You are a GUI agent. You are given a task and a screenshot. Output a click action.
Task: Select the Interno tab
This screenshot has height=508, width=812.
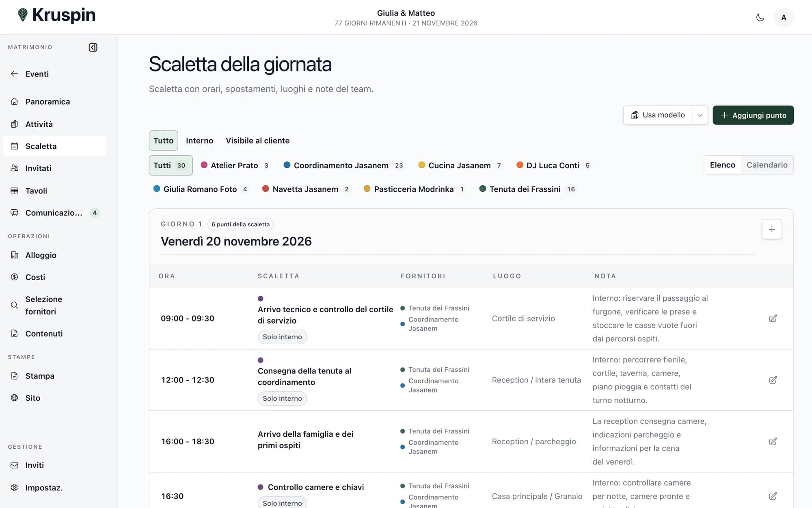tap(199, 141)
